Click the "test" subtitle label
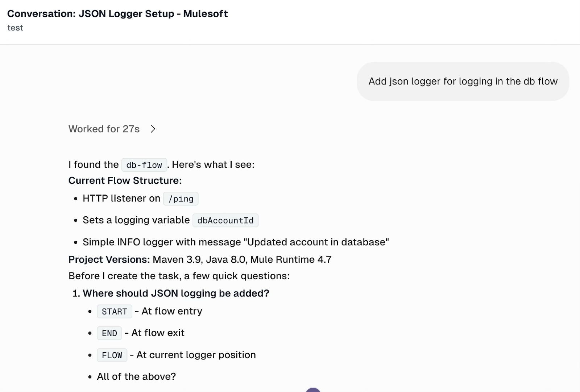Screen dimensions: 580x392 16,28
